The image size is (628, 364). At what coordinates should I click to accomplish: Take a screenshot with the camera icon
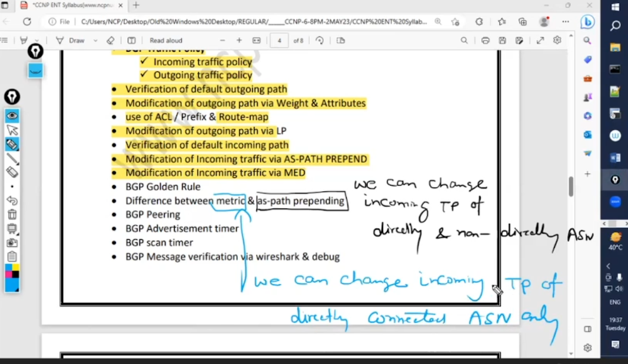pos(12,243)
